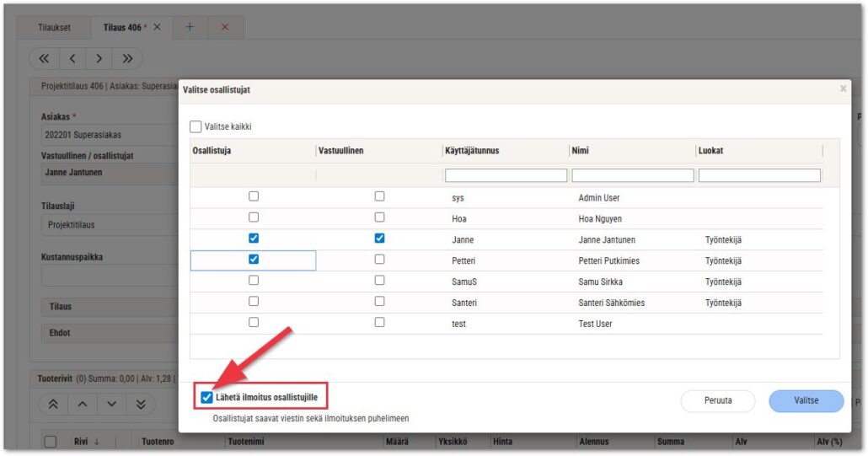Add new tab with plus icon
The width and height of the screenshot is (868, 456).
(190, 27)
